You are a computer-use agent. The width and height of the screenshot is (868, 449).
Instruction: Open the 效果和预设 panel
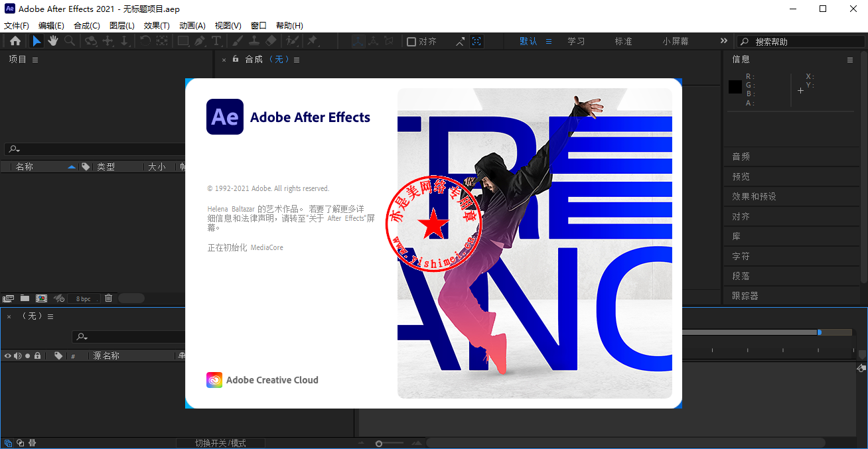tap(754, 196)
